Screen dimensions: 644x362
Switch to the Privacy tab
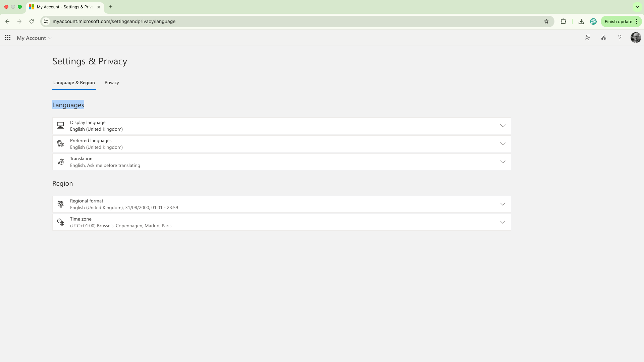112,83
